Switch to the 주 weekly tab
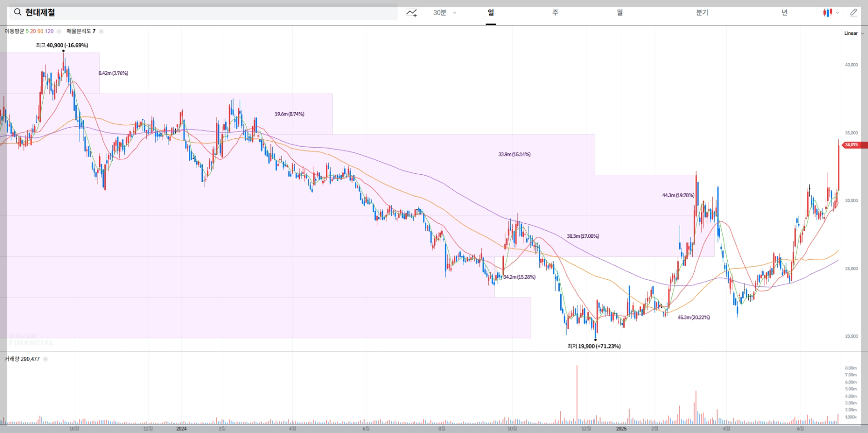Viewport: 868px width, 433px height. [555, 13]
